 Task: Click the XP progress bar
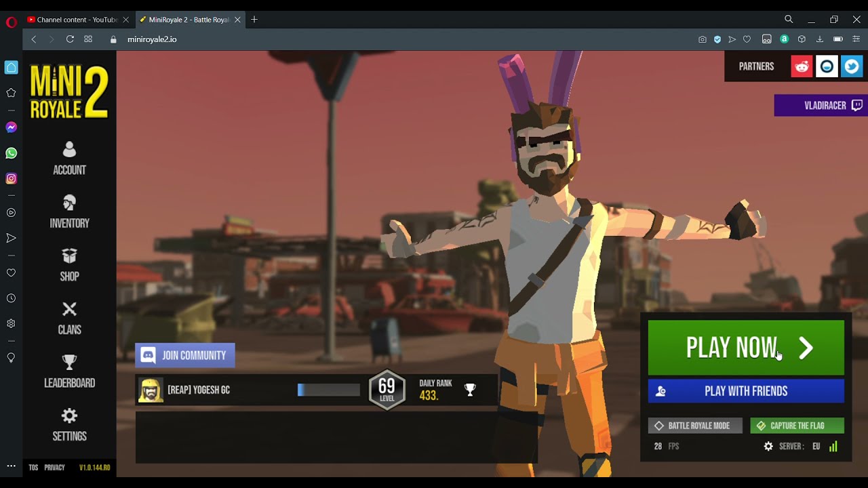pyautogui.click(x=329, y=390)
